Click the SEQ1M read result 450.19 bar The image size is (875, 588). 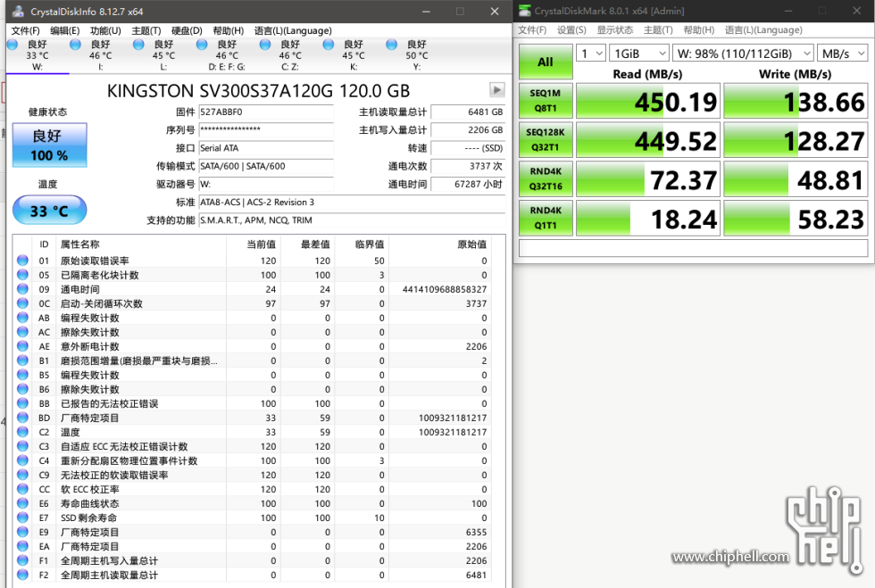(648, 101)
